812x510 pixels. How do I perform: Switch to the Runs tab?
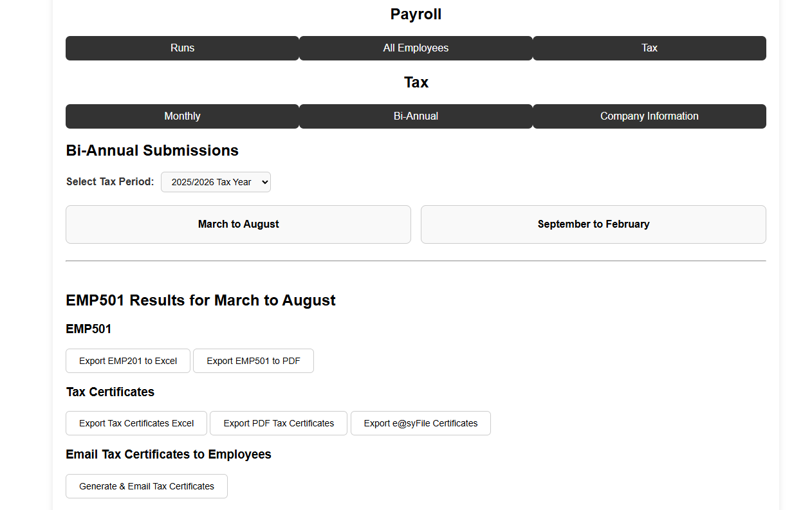[182, 48]
